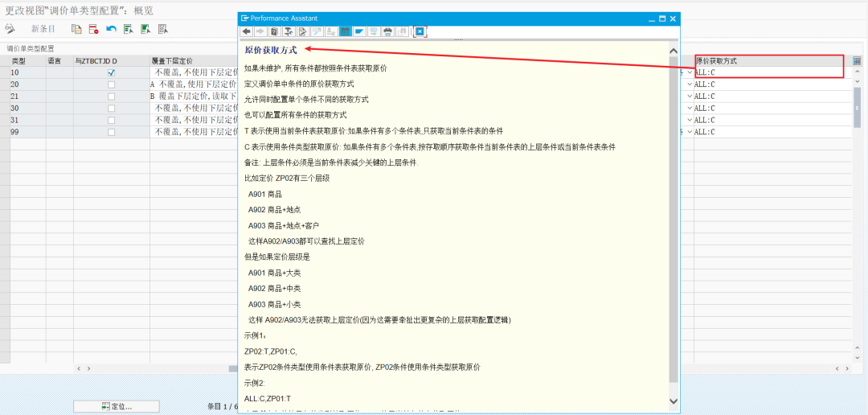Click scroll-down arrow of Performance Assistant text
Screen dimensions: 868x415
[674, 401]
